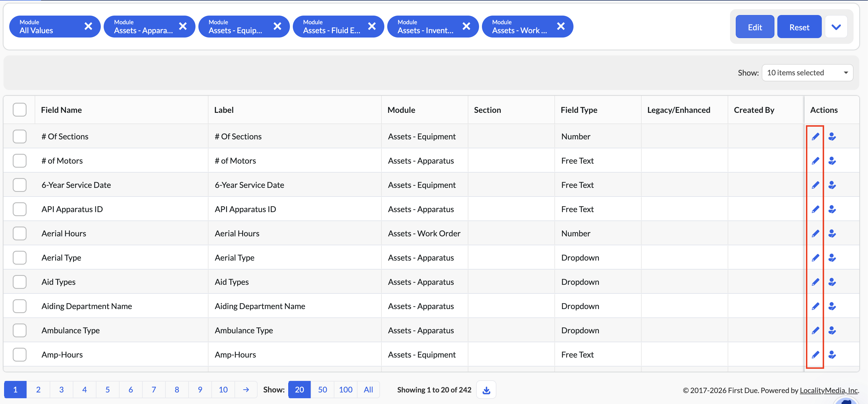Sort by the Field Type column header
The height and width of the screenshot is (404, 868).
tap(579, 110)
